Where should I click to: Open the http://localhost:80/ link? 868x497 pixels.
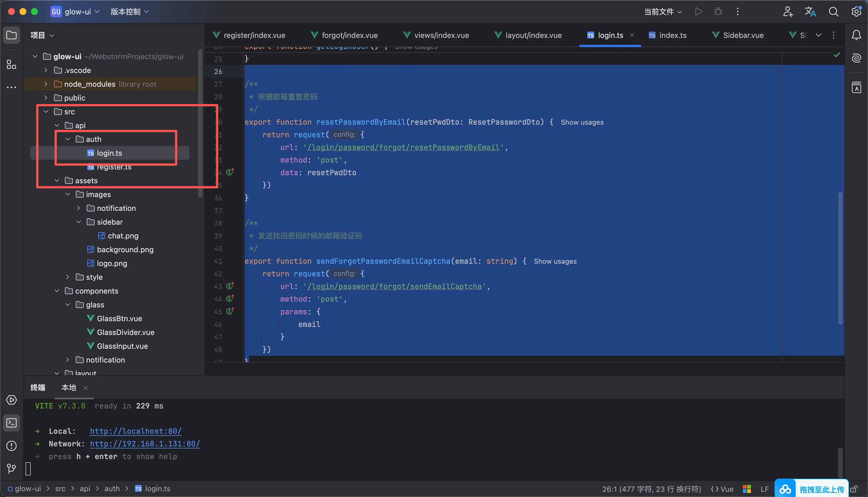[x=135, y=431]
